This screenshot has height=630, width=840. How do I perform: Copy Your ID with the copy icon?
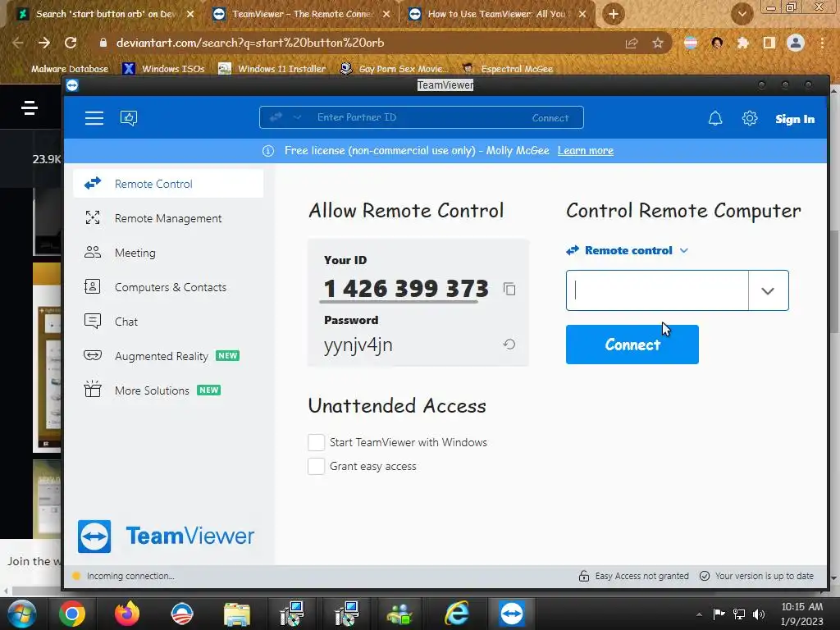tap(509, 290)
